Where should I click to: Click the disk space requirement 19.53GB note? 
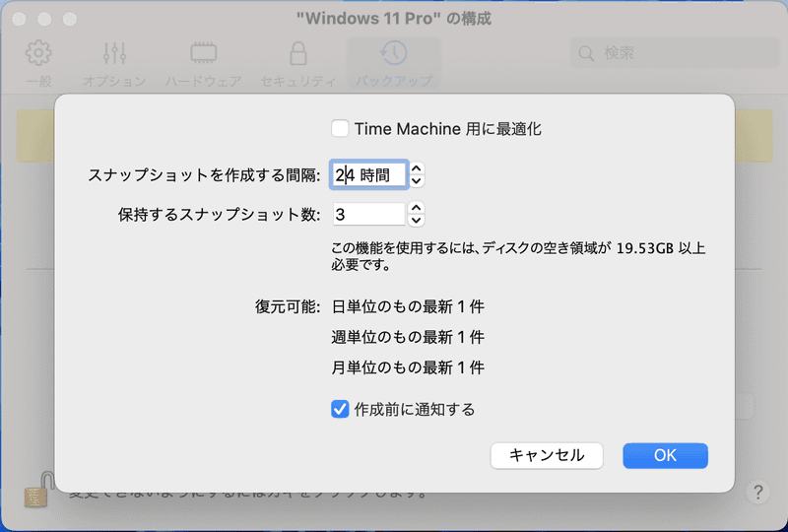pyautogui.click(x=518, y=256)
